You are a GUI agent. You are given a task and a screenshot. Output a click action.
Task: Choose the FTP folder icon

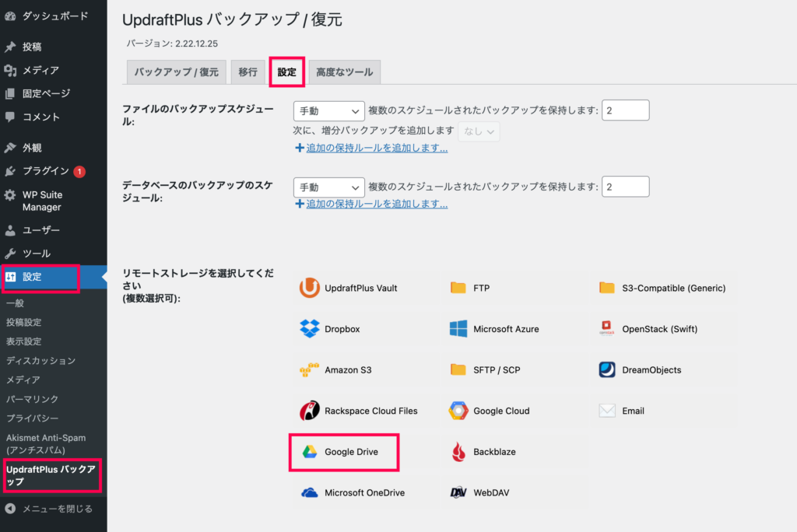point(458,288)
